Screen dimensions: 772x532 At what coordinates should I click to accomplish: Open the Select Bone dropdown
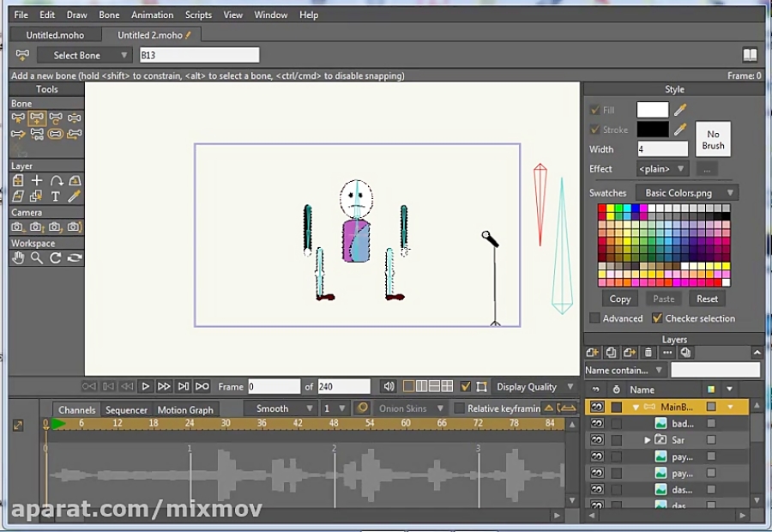(x=85, y=55)
